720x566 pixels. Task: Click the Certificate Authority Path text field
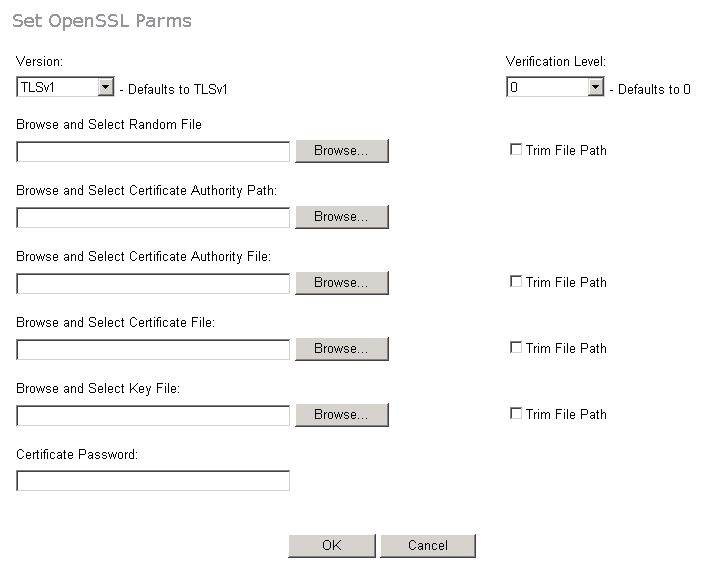tap(153, 218)
